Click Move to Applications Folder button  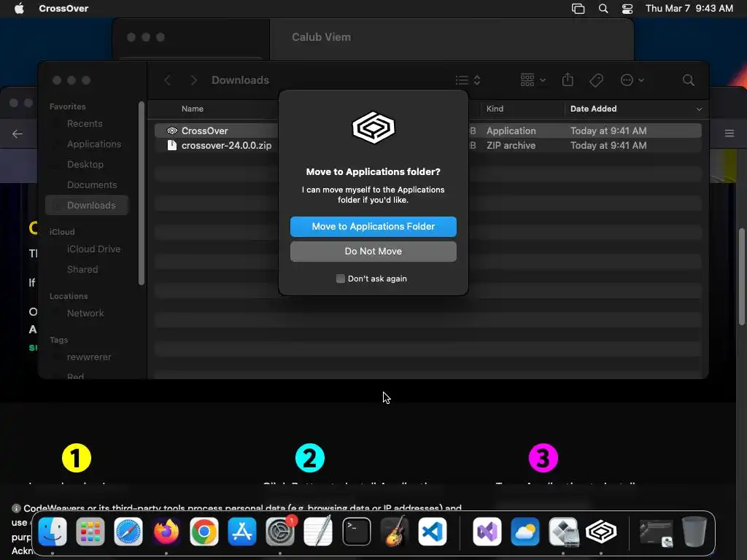(x=373, y=227)
